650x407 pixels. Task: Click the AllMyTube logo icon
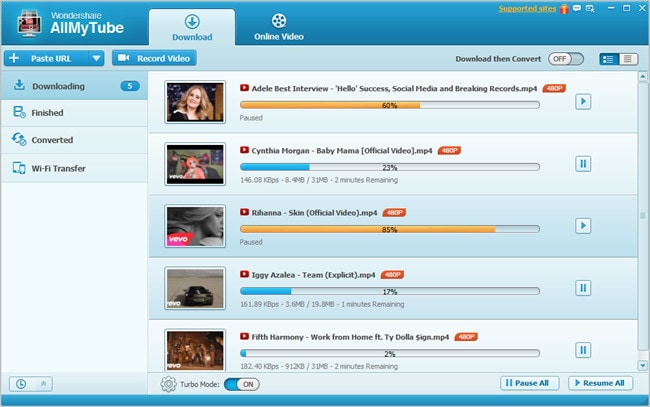[29, 23]
